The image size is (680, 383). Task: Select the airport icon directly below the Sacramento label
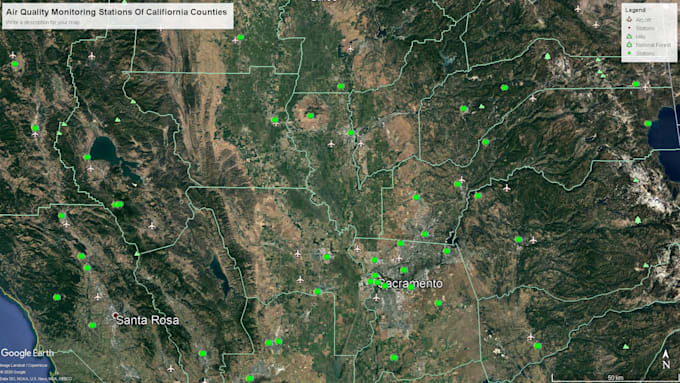[x=376, y=298]
